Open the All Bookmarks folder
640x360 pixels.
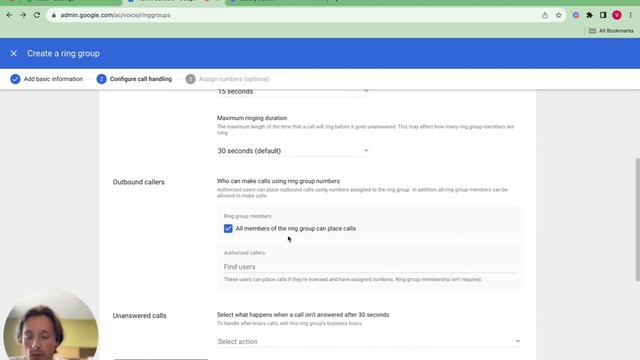tap(611, 31)
